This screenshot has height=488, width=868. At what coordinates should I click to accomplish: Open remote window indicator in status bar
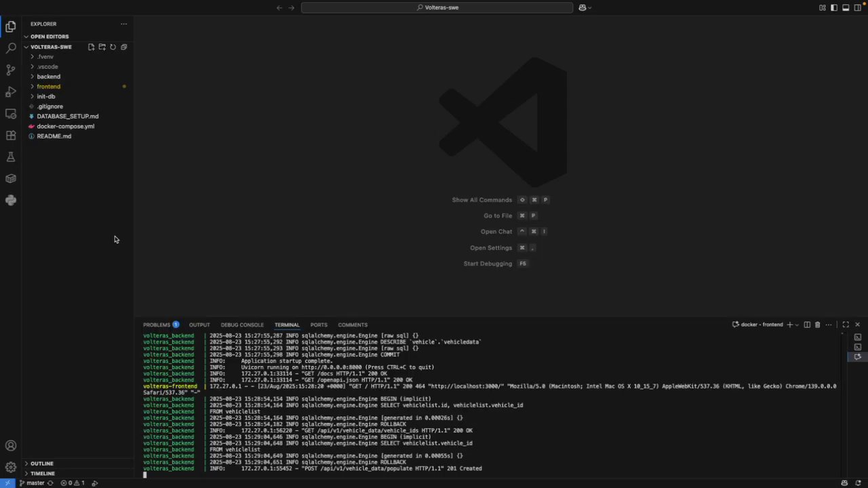click(x=7, y=483)
